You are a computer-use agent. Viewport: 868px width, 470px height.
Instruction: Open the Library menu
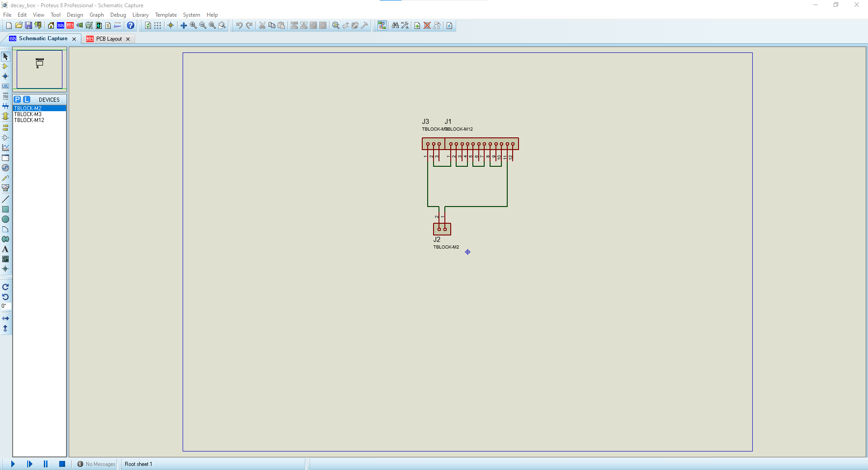tap(140, 15)
